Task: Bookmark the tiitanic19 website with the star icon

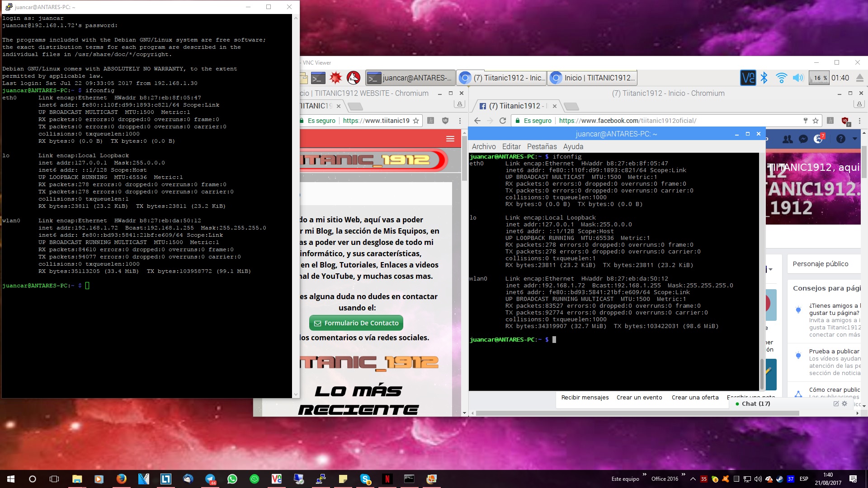Action: [x=416, y=121]
